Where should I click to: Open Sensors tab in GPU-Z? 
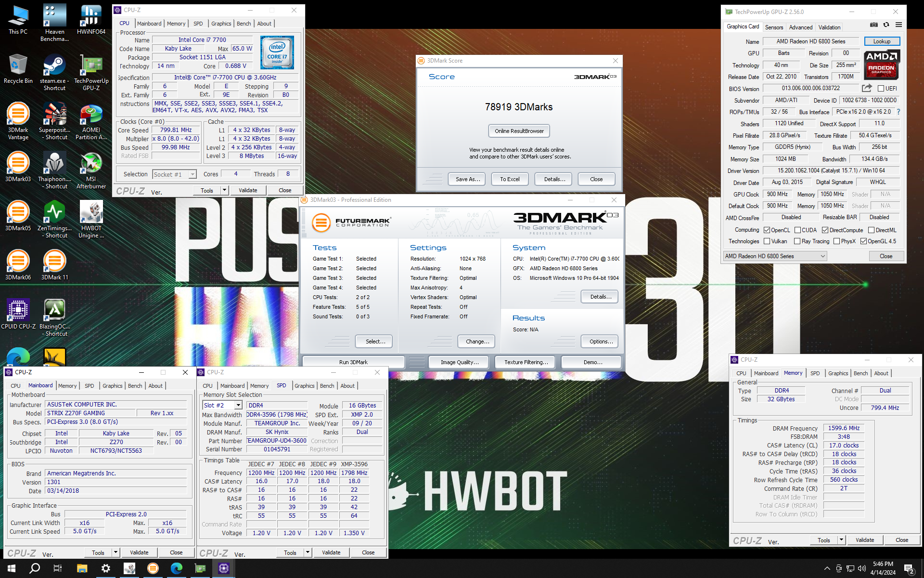point(774,27)
